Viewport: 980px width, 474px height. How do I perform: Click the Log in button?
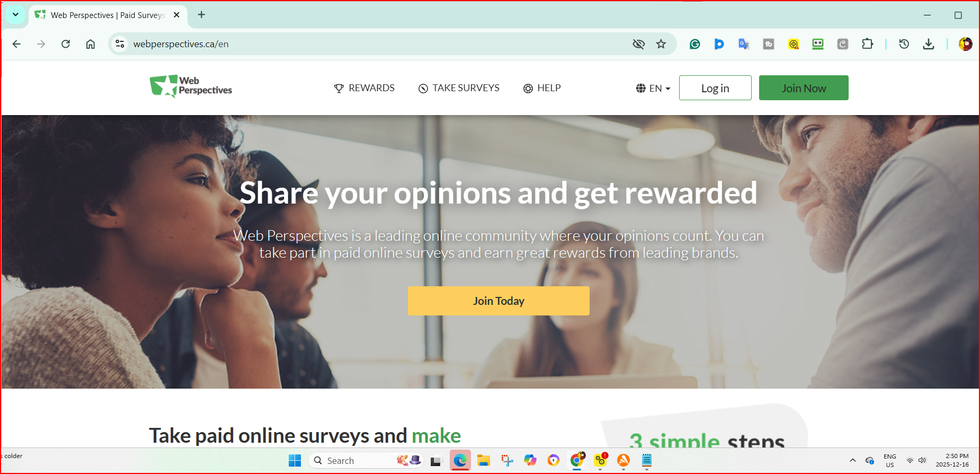coord(715,88)
